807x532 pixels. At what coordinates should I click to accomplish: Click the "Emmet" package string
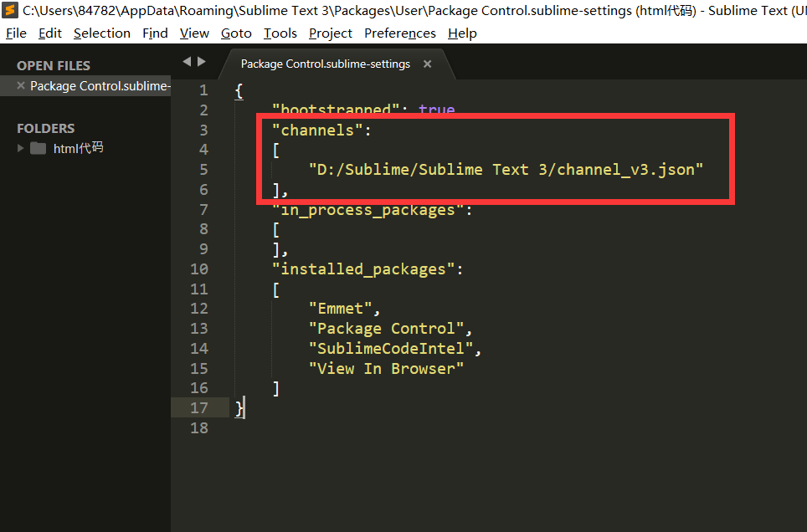(x=340, y=309)
